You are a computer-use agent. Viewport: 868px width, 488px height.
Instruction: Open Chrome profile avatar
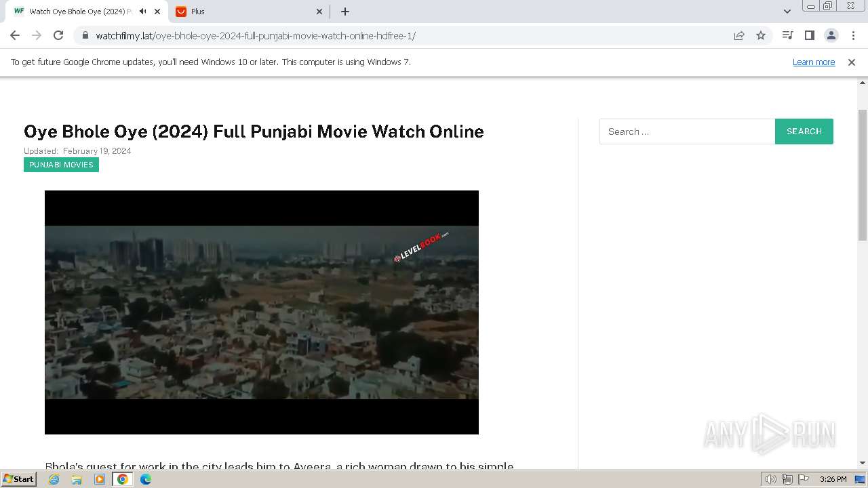click(831, 35)
